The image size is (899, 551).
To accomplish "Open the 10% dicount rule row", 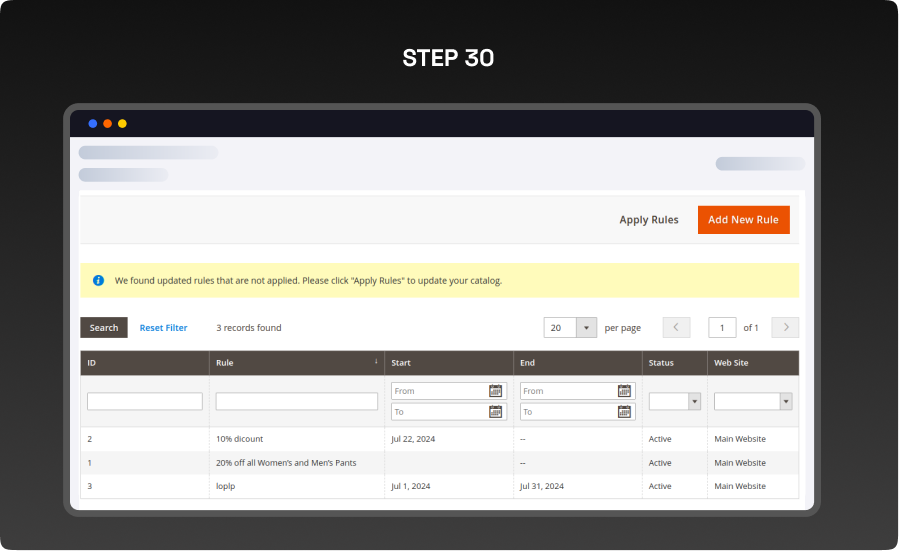I will 240,439.
